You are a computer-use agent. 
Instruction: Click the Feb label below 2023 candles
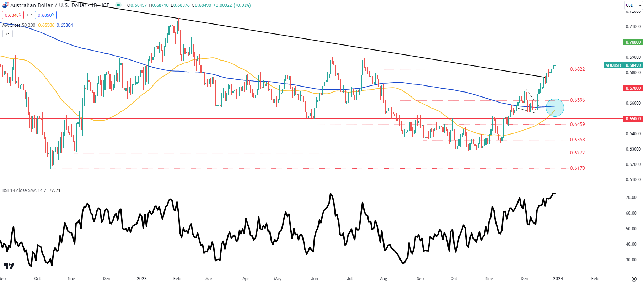pos(177,279)
